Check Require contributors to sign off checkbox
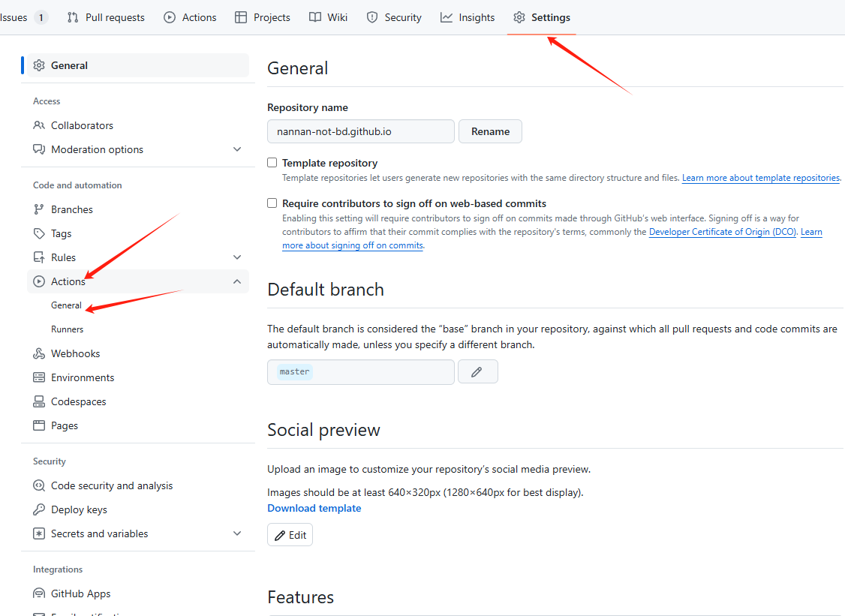The height and width of the screenshot is (616, 845). (272, 203)
